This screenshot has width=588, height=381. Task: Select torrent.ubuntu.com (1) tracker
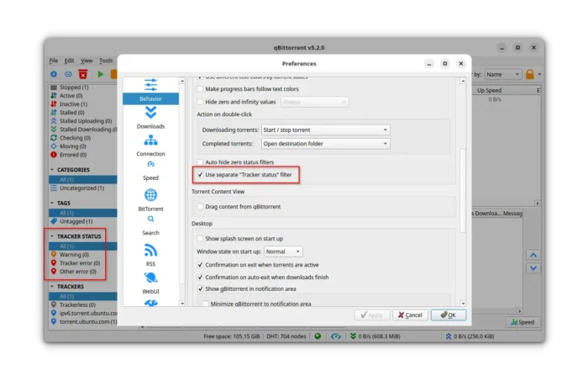pyautogui.click(x=84, y=321)
